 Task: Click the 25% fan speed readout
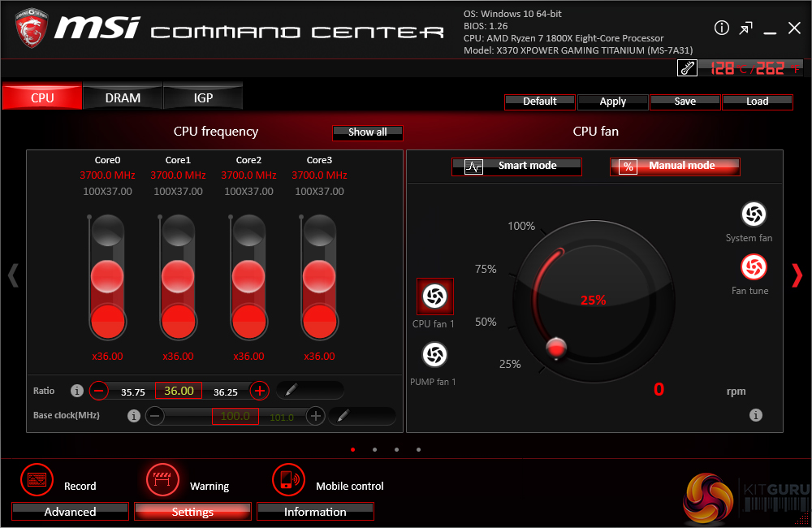(593, 300)
